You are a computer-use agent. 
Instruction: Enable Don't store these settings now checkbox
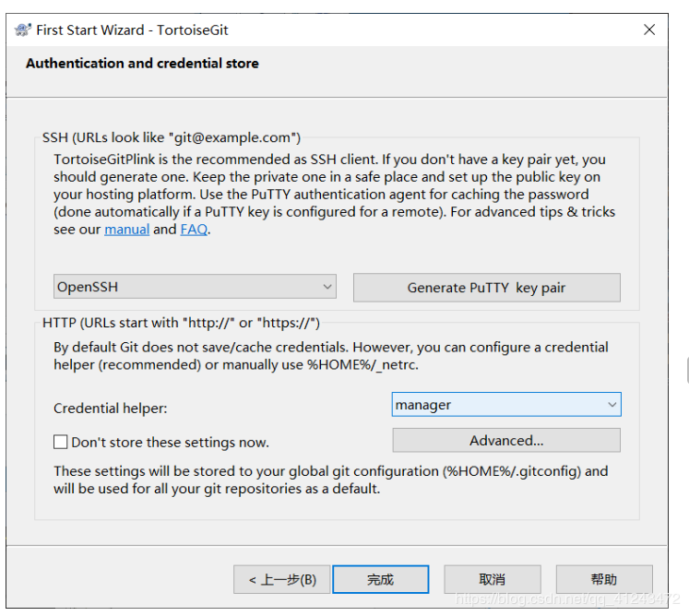coord(61,442)
